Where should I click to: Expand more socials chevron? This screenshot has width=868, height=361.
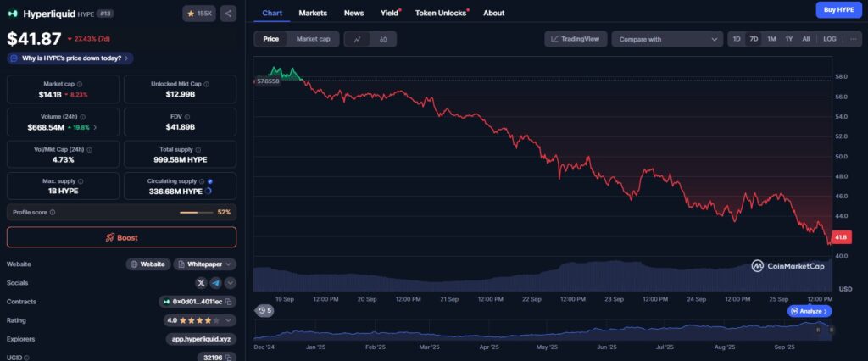230,283
